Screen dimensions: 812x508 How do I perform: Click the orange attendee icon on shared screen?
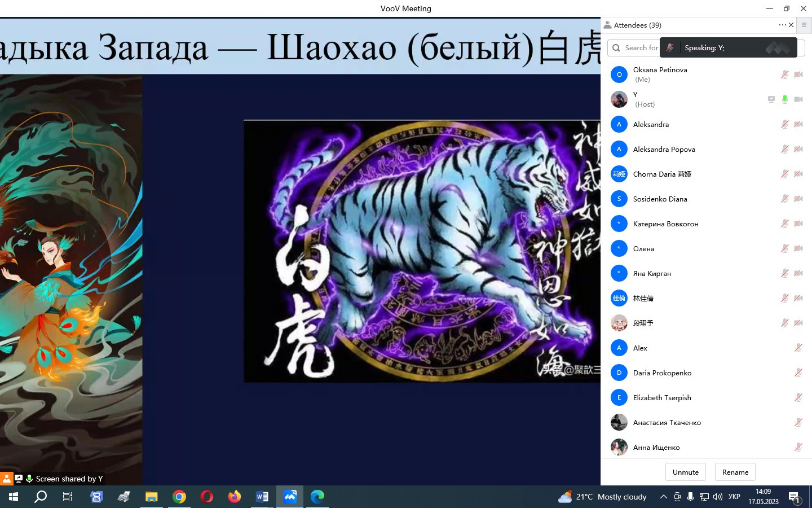click(x=7, y=479)
